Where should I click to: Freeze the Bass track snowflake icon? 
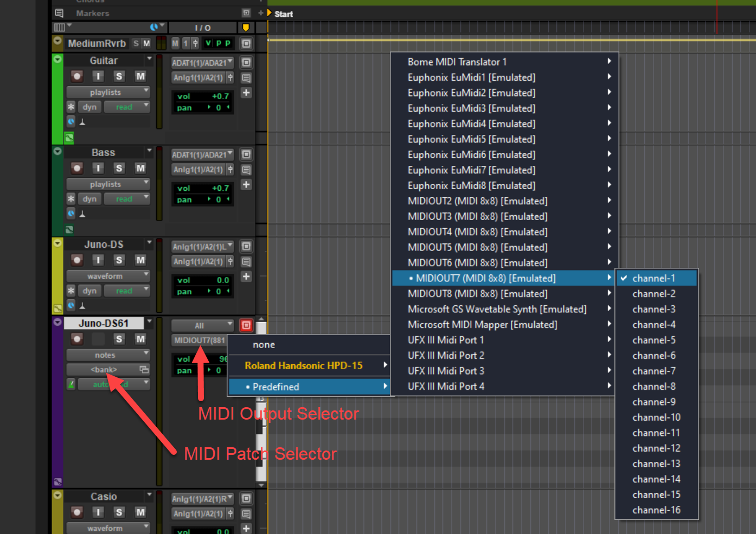71,199
